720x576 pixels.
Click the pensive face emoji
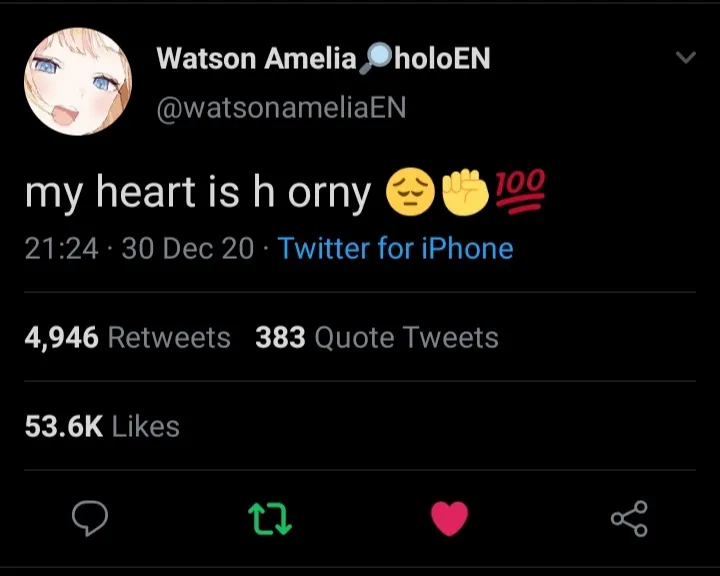coord(410,192)
